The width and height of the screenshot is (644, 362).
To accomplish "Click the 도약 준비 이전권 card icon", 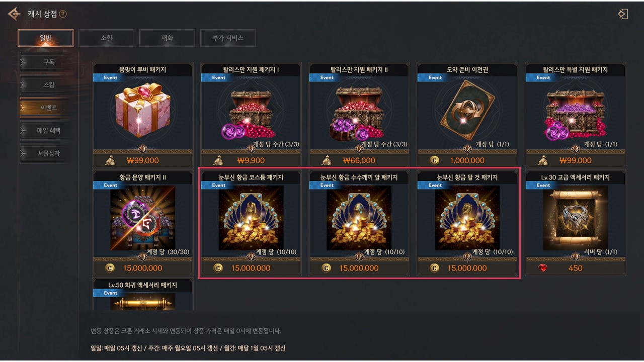I will tap(467, 111).
